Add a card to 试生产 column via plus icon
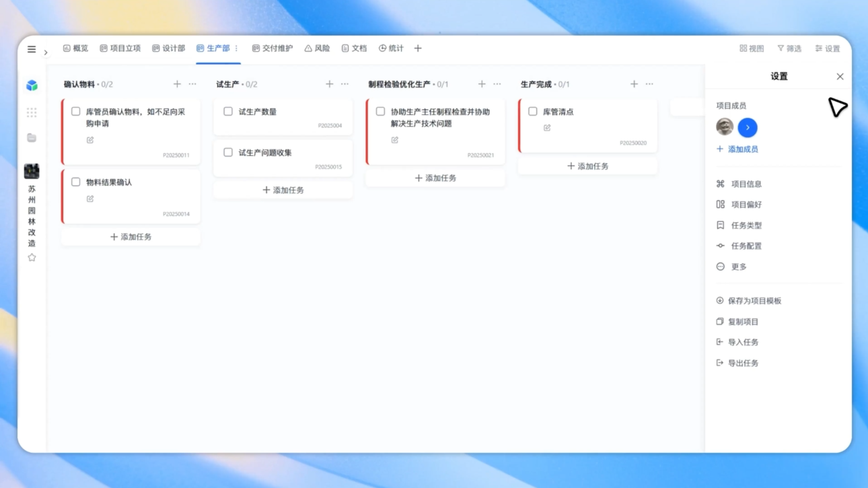 (x=329, y=84)
